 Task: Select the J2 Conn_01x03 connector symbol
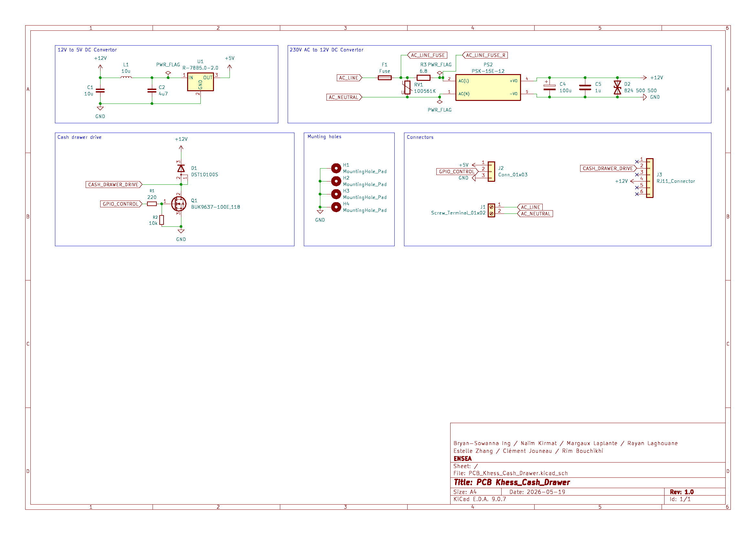pyautogui.click(x=491, y=172)
